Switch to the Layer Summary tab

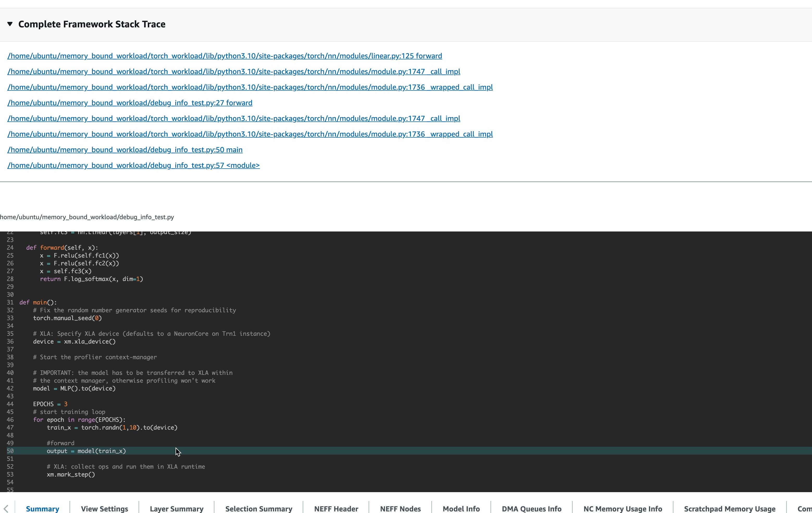[x=176, y=508]
